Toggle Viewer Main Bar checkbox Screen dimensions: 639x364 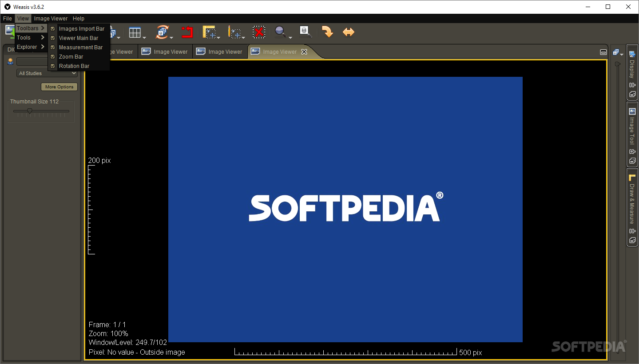tap(53, 38)
